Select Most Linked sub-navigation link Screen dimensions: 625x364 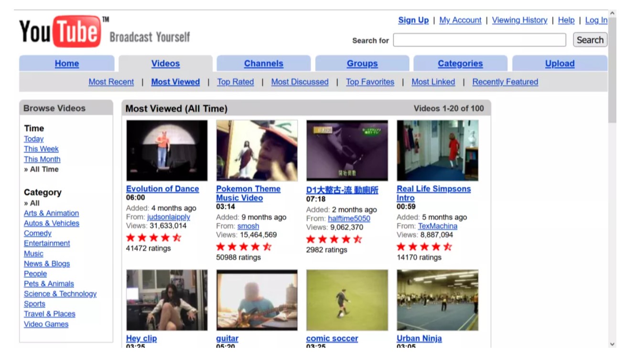tap(433, 82)
